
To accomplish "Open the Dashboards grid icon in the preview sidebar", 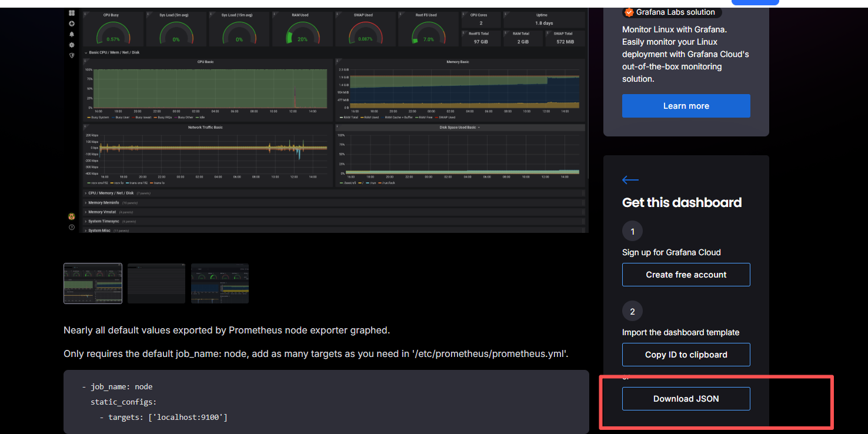I will (x=72, y=13).
